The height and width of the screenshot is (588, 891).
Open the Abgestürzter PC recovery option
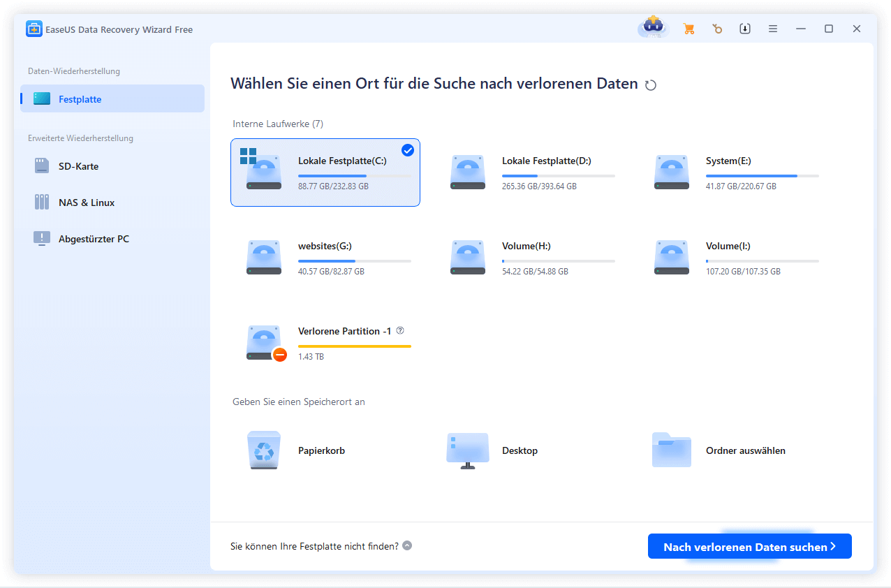click(112, 239)
